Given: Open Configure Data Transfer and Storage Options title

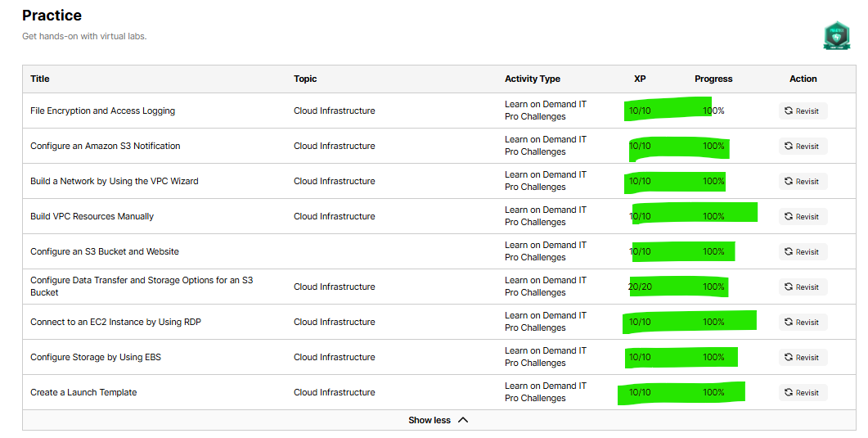Looking at the screenshot, I should pos(142,287).
